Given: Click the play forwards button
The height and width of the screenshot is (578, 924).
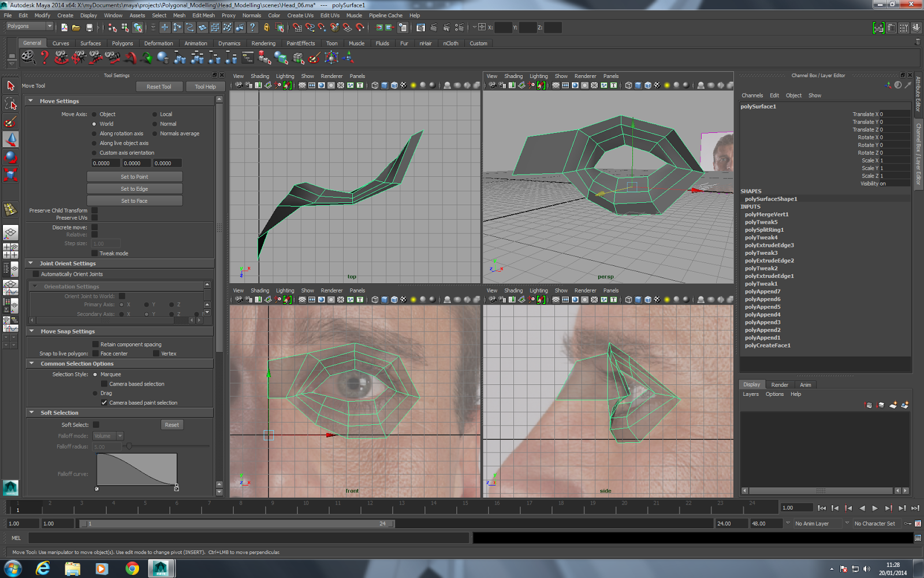Looking at the screenshot, I should (875, 508).
